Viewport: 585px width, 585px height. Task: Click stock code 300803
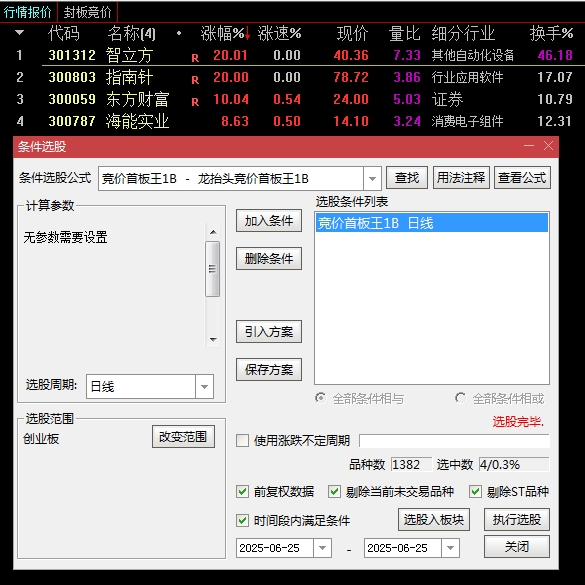(x=72, y=77)
